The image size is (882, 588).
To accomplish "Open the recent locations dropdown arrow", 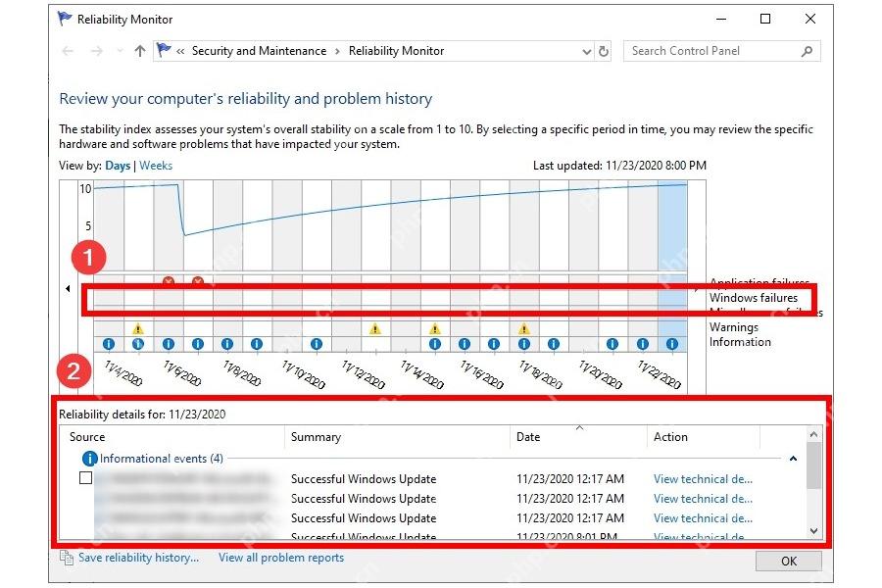I will tap(120, 51).
